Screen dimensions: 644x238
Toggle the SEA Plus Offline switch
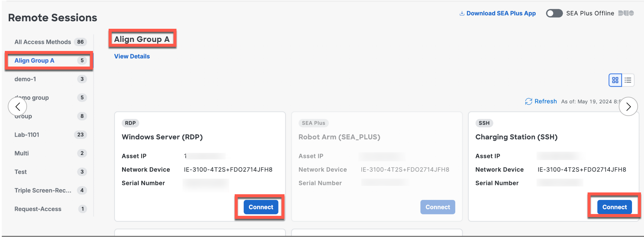[554, 13]
